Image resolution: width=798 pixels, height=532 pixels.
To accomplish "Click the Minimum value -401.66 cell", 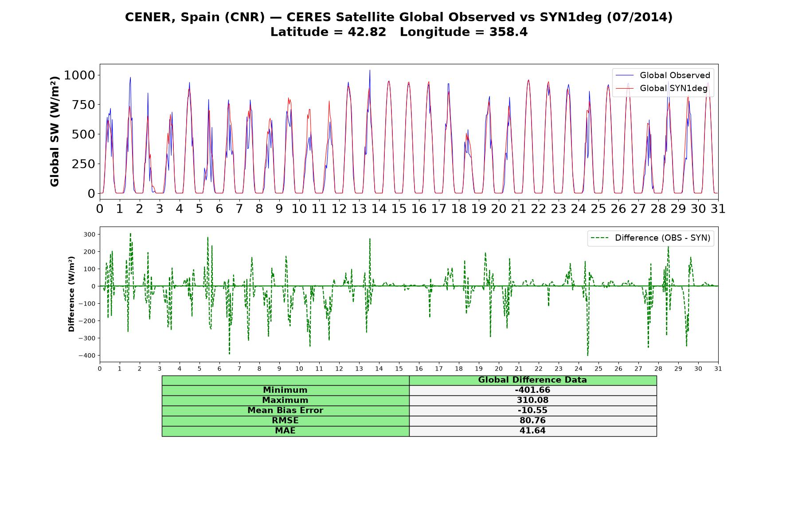I will (532, 390).
